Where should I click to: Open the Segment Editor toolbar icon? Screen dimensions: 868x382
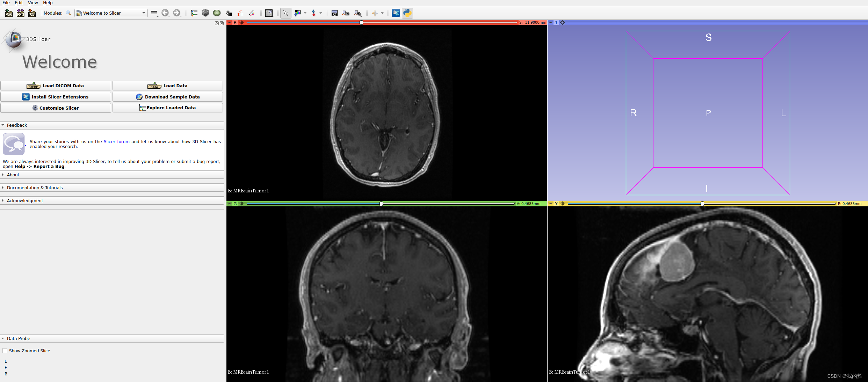click(x=252, y=13)
